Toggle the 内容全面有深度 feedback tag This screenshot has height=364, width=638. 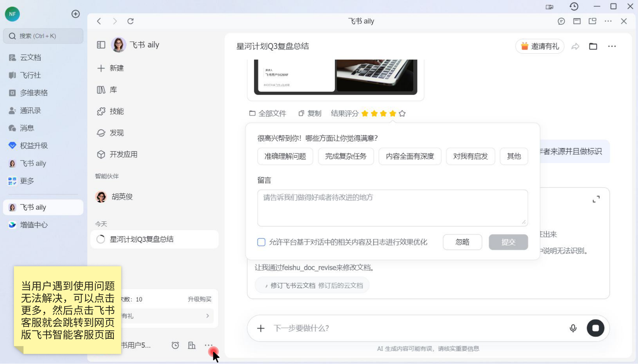(x=410, y=156)
